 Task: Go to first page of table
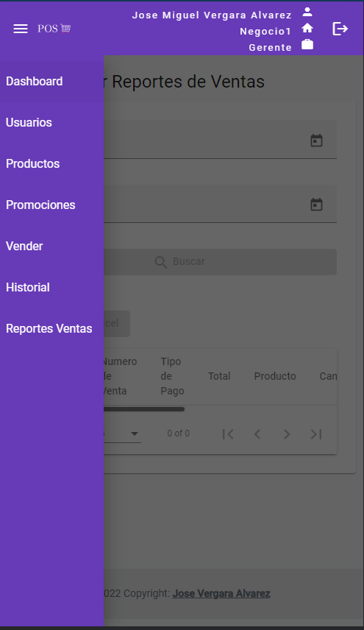coord(228,434)
